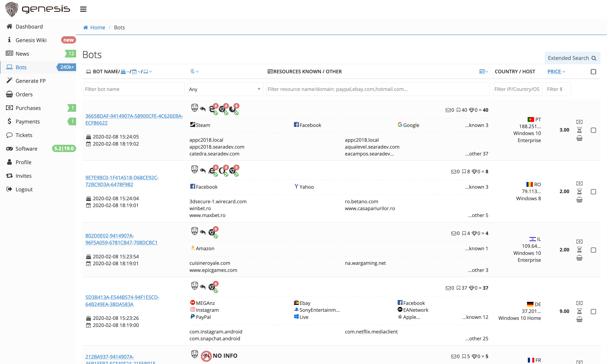Click the genesis fingerprint logo
607x364 pixels.
(12, 9)
